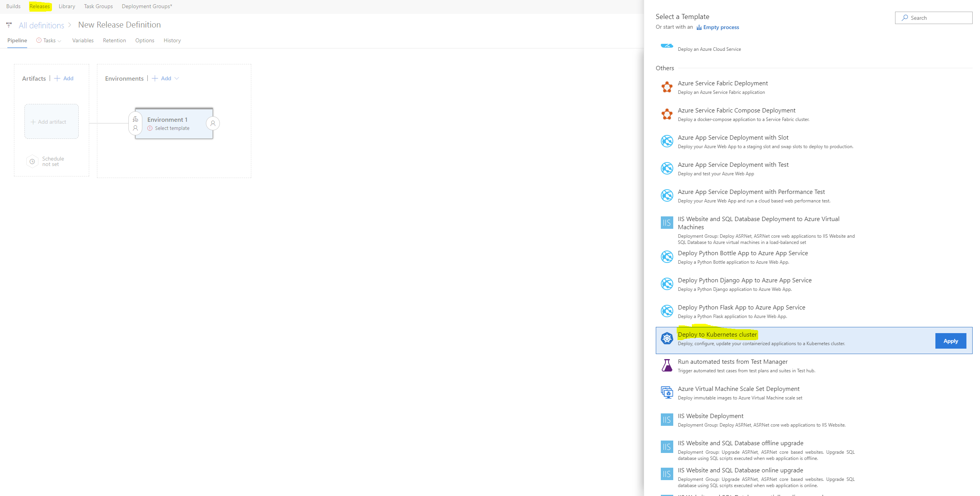
Task: Click the Empty process icon
Action: tap(699, 27)
